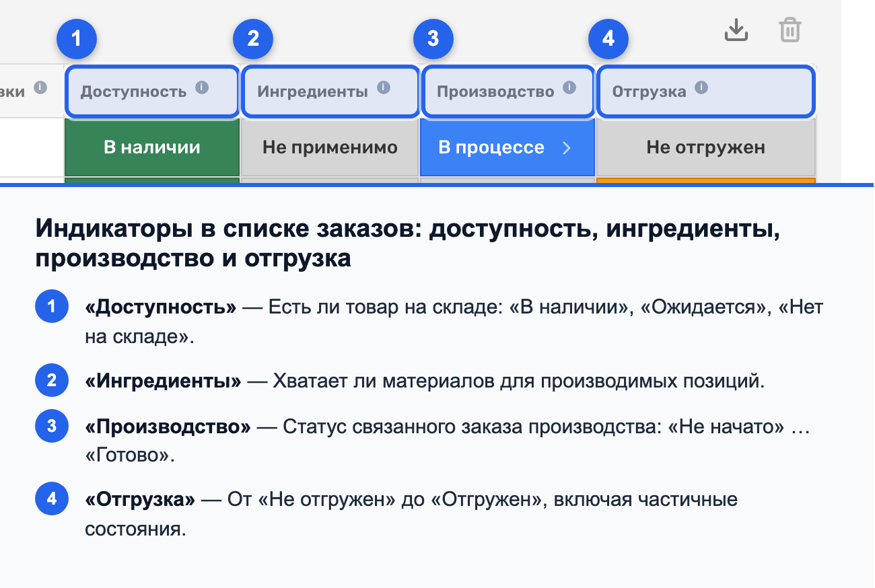Open info tooltip next to Доступность header
The height and width of the screenshot is (588, 875).
coord(202,87)
